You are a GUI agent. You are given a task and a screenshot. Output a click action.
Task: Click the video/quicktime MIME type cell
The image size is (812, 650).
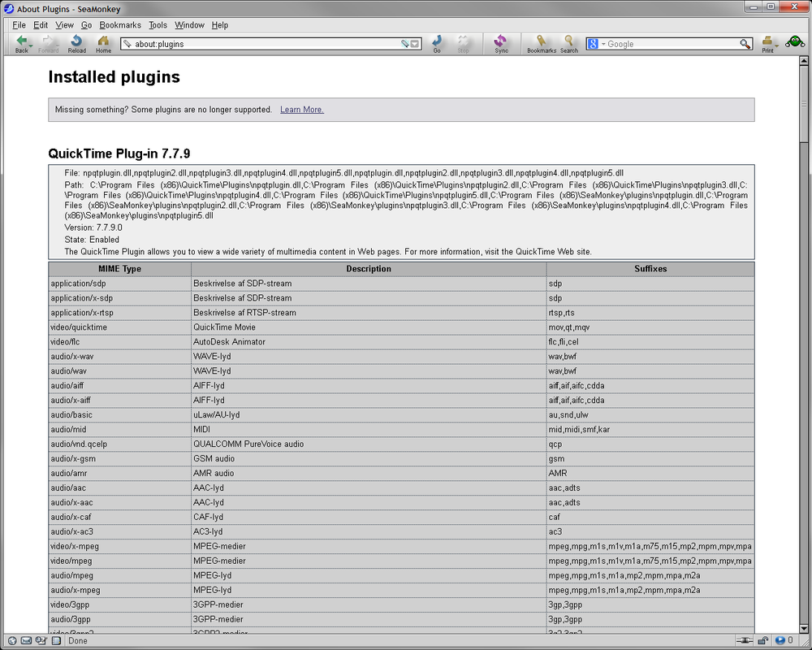click(x=119, y=327)
